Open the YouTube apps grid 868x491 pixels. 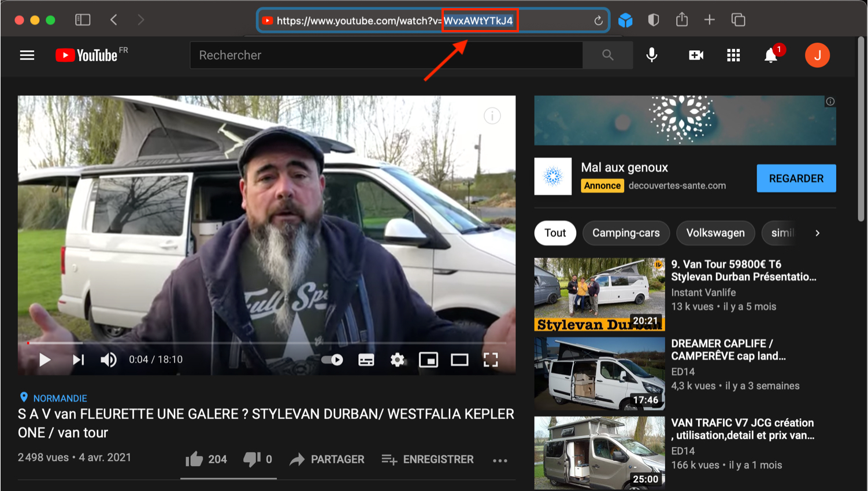click(x=733, y=55)
